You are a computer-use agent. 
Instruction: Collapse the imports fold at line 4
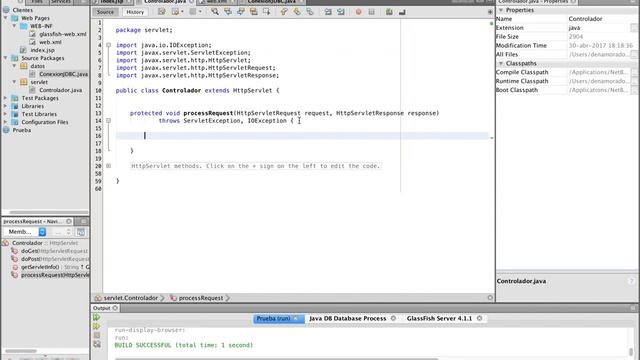click(x=109, y=45)
